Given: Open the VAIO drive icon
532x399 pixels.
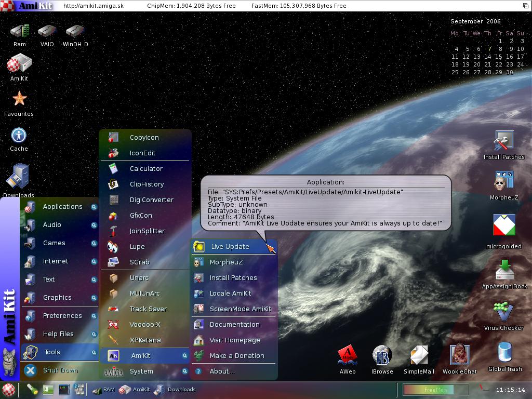Looking at the screenshot, I should pyautogui.click(x=47, y=31).
